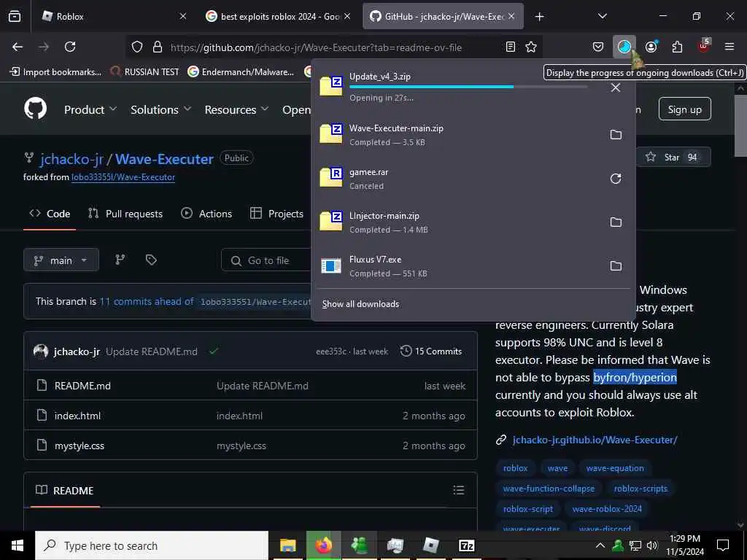The image size is (747, 560).
Task: Show hidden system tray icons
Action: click(600, 545)
